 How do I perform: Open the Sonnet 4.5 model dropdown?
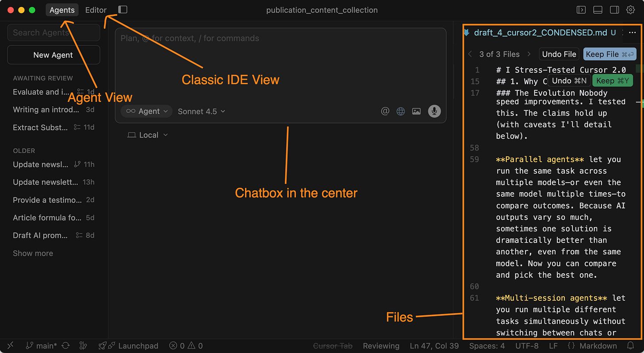click(x=201, y=111)
